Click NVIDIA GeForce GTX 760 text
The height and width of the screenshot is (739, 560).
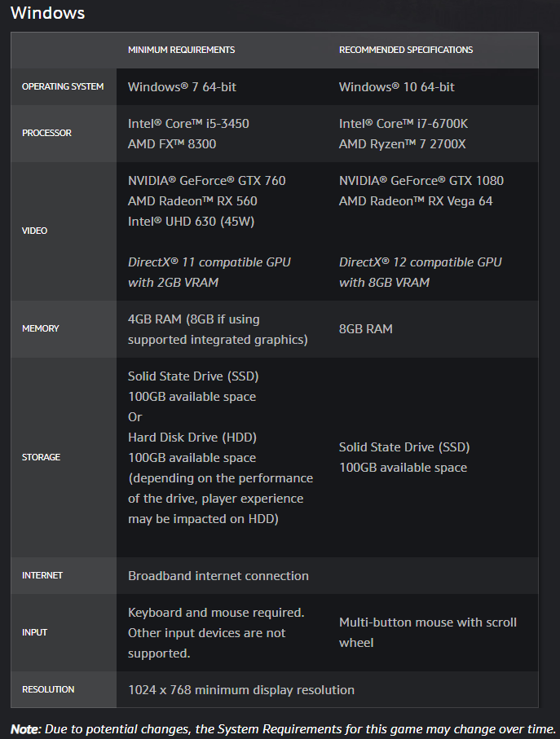[206, 181]
